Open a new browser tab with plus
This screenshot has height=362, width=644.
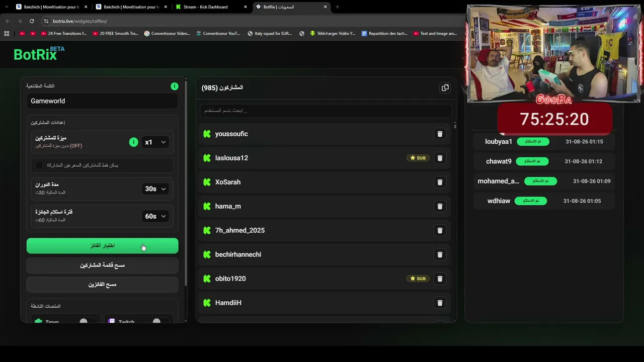coord(337,7)
